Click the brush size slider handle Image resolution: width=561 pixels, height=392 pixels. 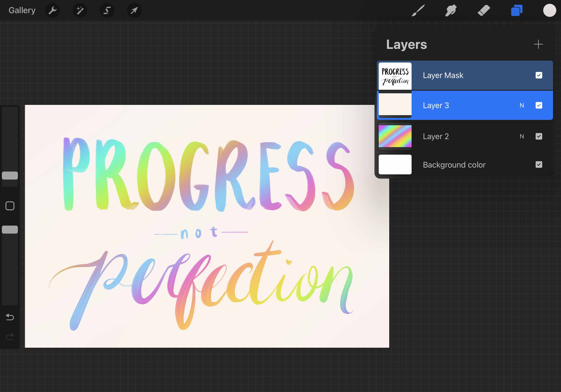tap(10, 176)
